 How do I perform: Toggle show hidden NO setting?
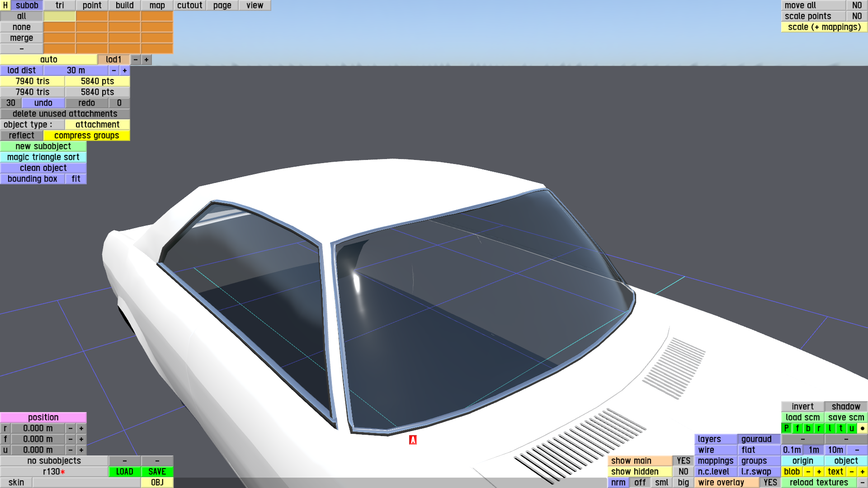pyautogui.click(x=683, y=471)
